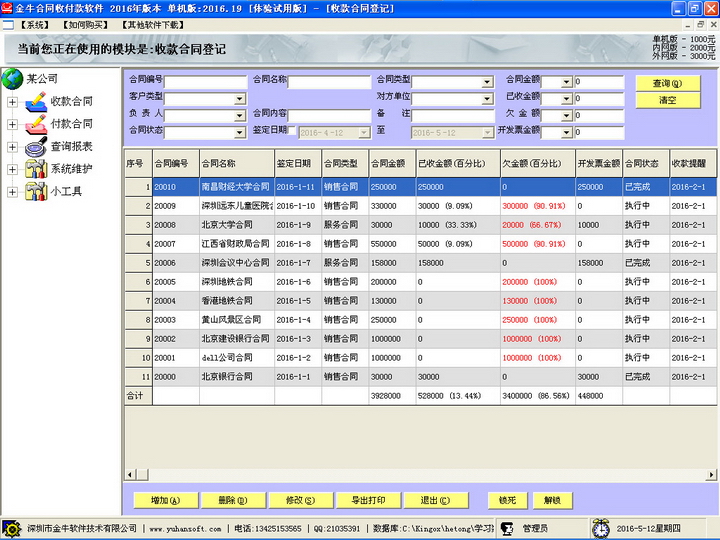
Task: Open the 查询报表 icon
Action: click(x=36, y=147)
